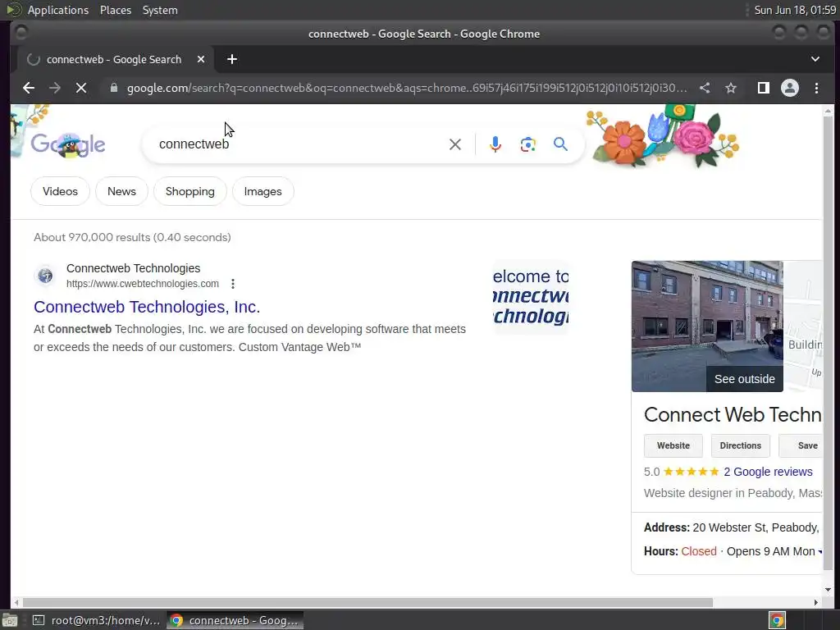This screenshot has height=630, width=840.
Task: Click the horizontal scrollbar
Action: 367,603
